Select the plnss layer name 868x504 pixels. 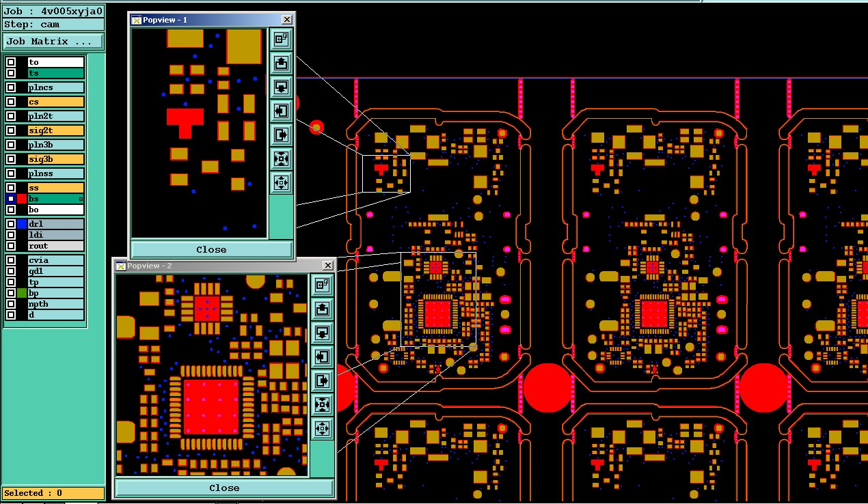56,173
